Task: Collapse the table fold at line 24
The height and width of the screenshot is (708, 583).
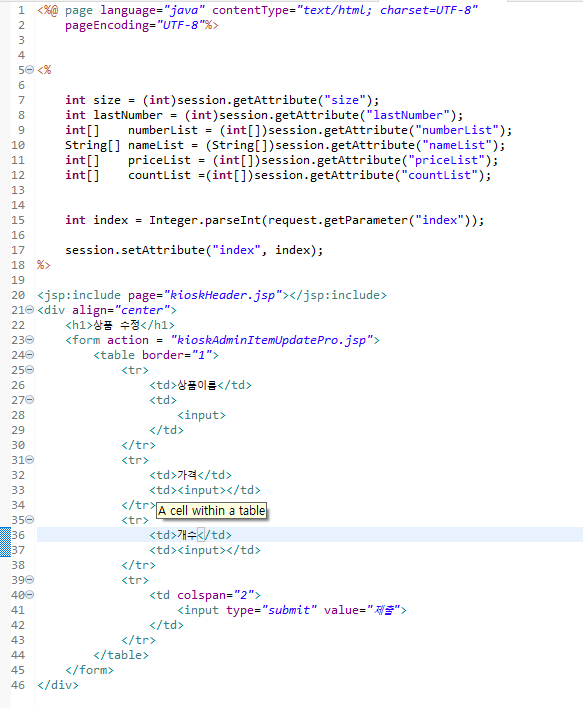Action: [x=29, y=354]
